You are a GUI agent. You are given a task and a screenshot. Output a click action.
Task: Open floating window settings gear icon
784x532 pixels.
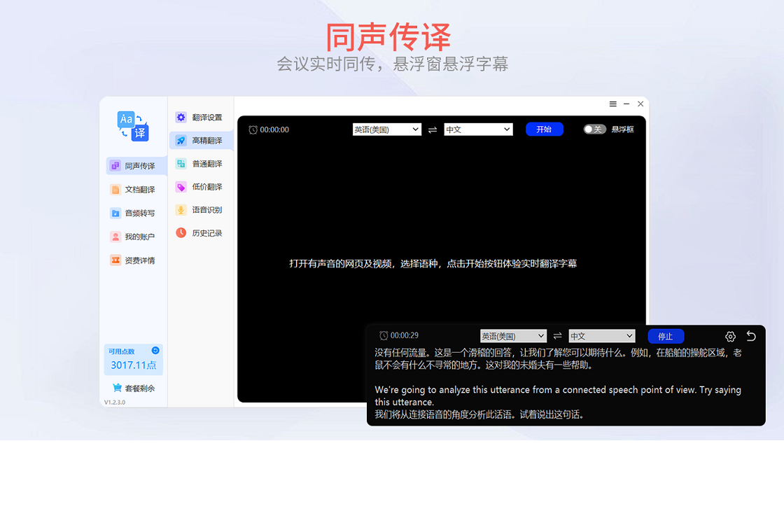tap(730, 337)
